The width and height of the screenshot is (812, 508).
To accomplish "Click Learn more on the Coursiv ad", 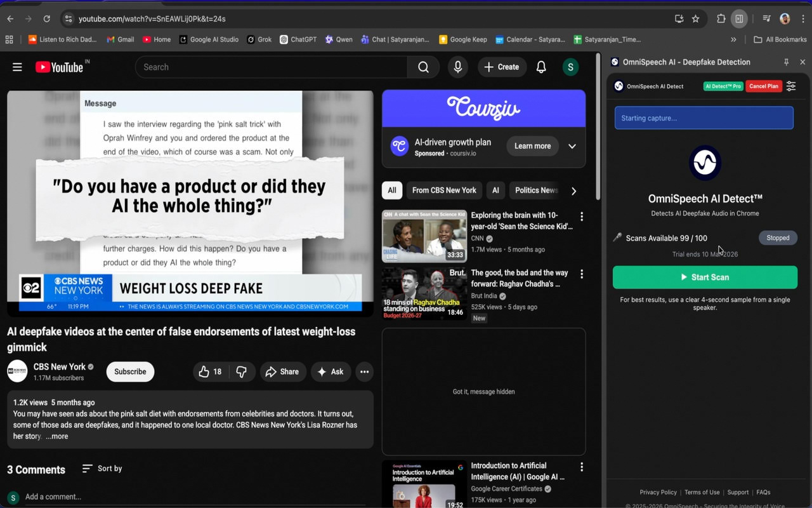I will [x=532, y=146].
